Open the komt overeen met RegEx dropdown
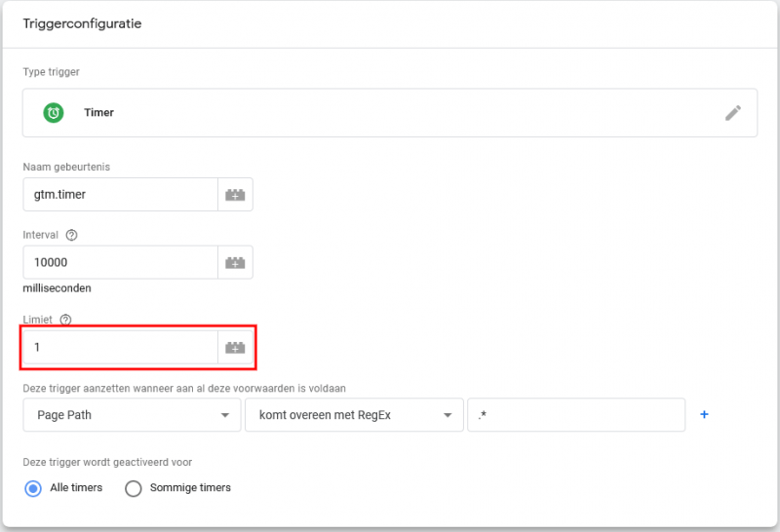The image size is (780, 532). [354, 415]
